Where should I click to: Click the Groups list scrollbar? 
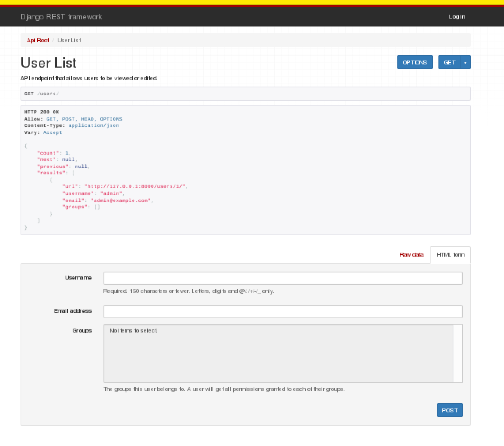[x=457, y=353]
